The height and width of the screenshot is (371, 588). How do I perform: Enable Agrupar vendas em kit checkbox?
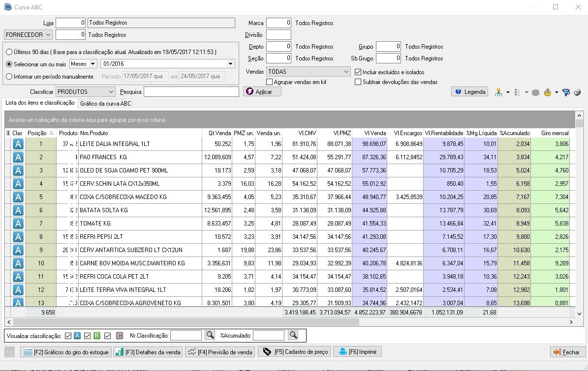pyautogui.click(x=269, y=82)
